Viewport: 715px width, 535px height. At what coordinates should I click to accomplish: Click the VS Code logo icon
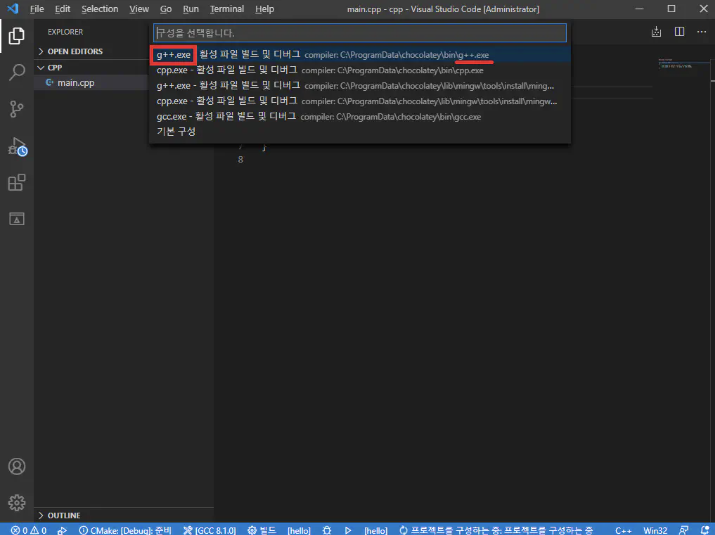coord(12,9)
